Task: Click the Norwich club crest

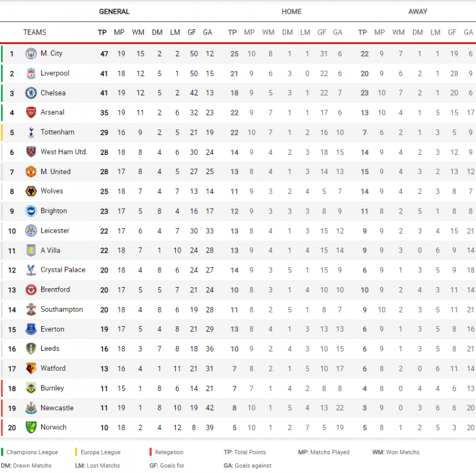Action: tap(31, 427)
